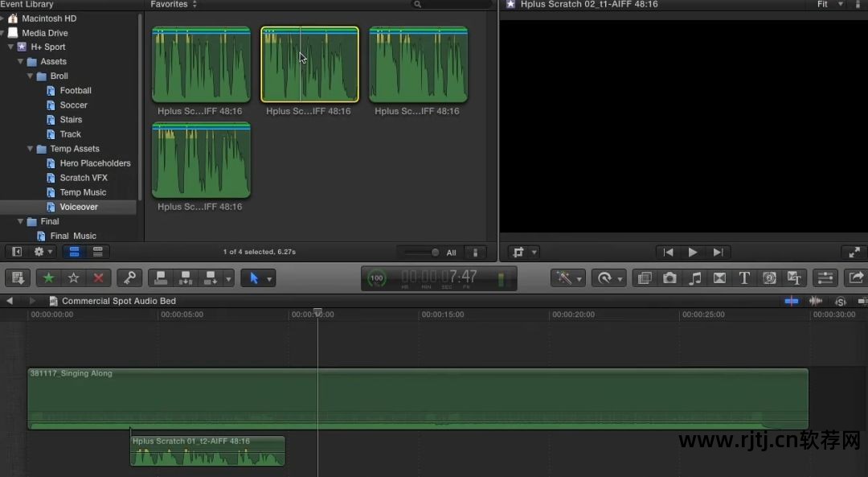This screenshot has width=868, height=477.
Task: Go forward in timeline history
Action: 32,301
